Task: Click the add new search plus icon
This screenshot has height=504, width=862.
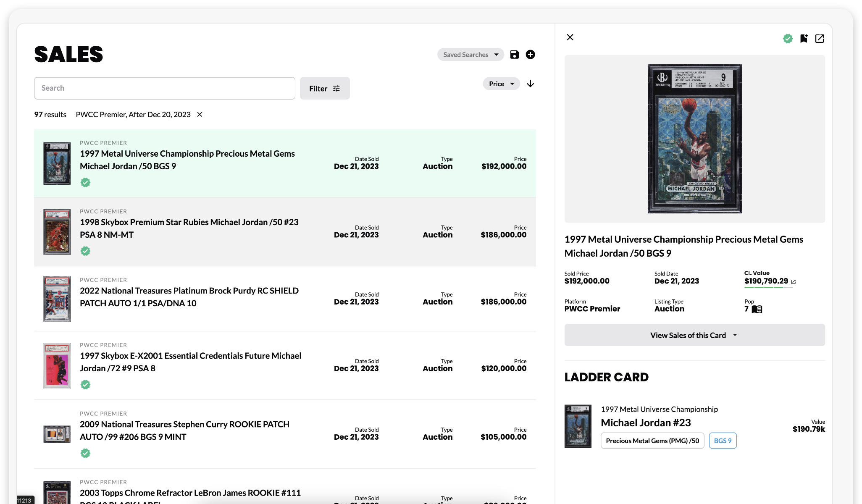Action: coord(530,55)
